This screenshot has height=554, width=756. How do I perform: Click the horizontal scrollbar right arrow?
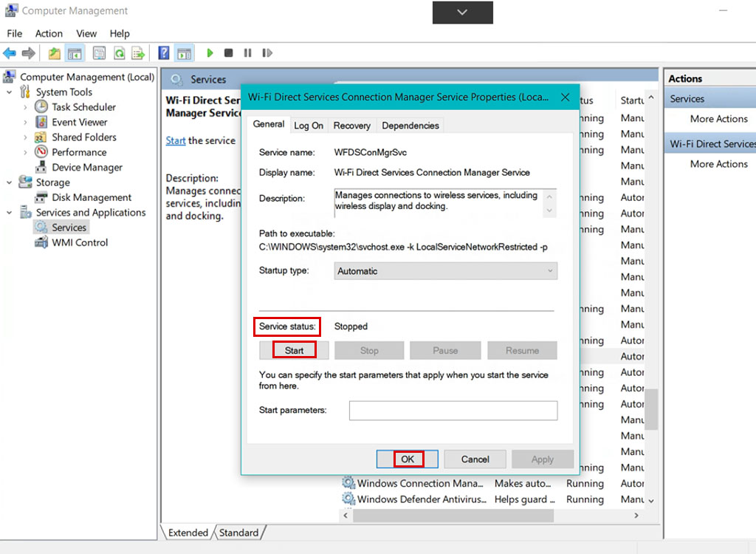point(636,516)
